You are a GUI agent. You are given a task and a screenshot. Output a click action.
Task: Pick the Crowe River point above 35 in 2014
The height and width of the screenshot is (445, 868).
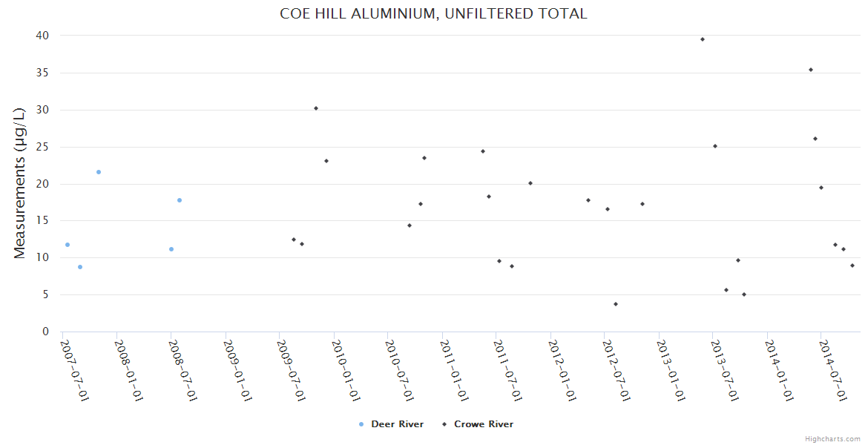(x=811, y=70)
